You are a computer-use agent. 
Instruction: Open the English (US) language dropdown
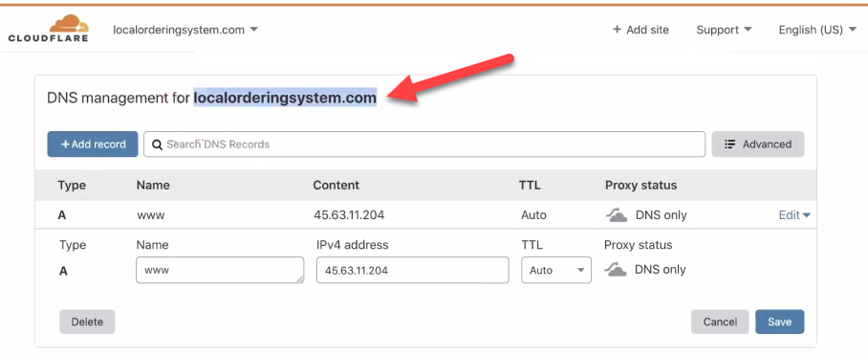pos(817,30)
